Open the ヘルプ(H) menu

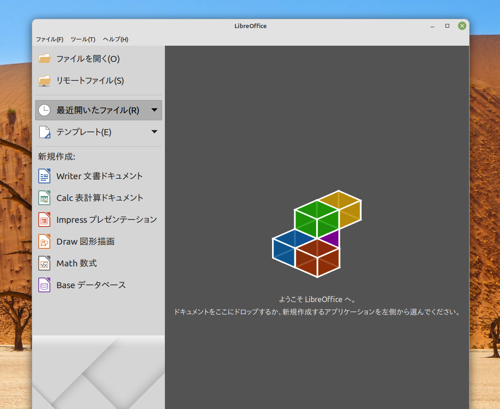(x=115, y=39)
